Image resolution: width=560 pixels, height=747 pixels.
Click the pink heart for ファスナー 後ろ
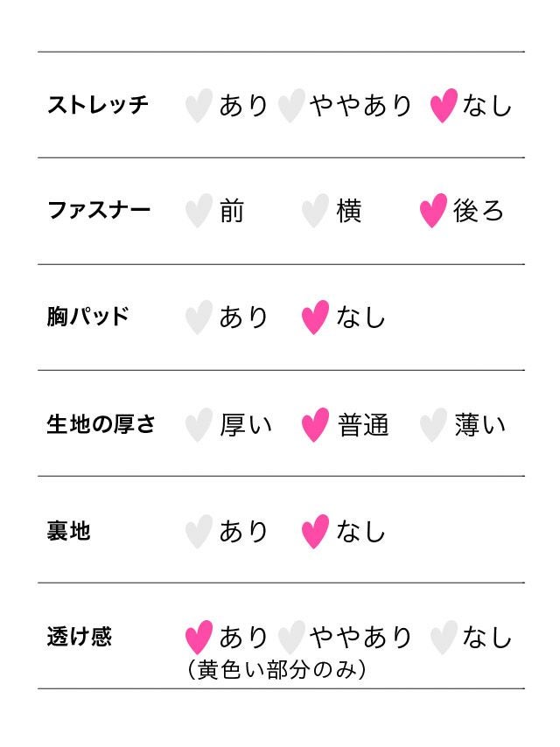tap(433, 212)
